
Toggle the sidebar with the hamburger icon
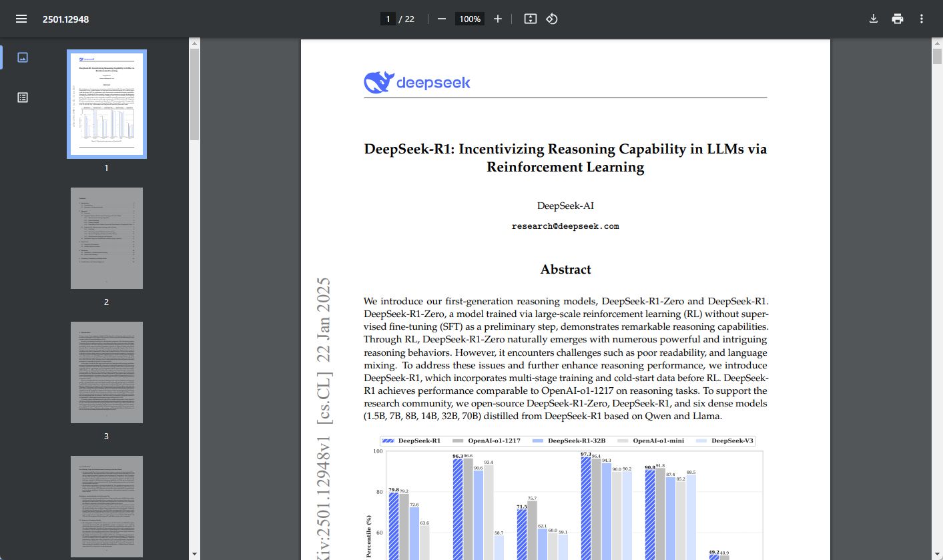tap(22, 19)
